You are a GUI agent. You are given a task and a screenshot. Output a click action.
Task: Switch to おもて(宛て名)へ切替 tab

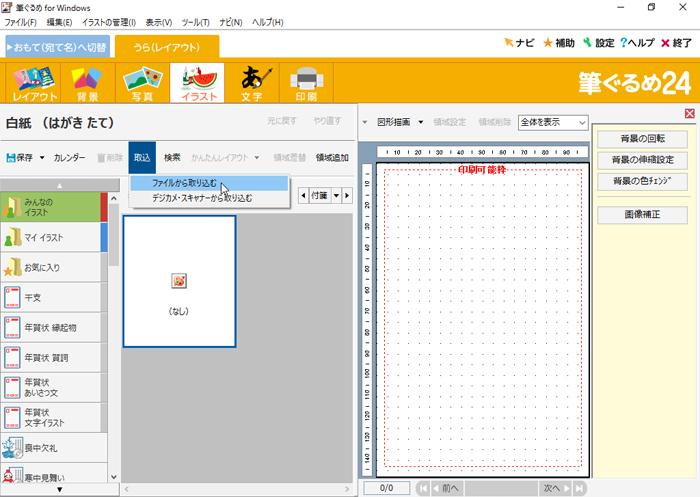coord(57,47)
